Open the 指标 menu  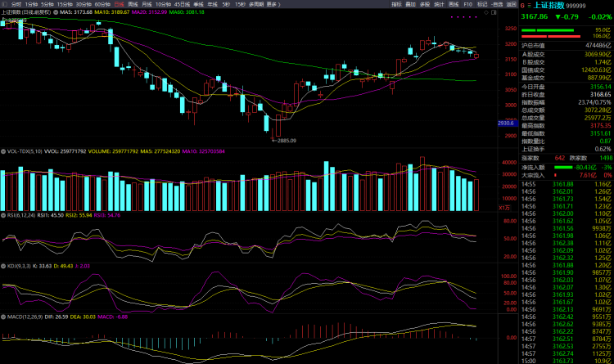pos(396,4)
